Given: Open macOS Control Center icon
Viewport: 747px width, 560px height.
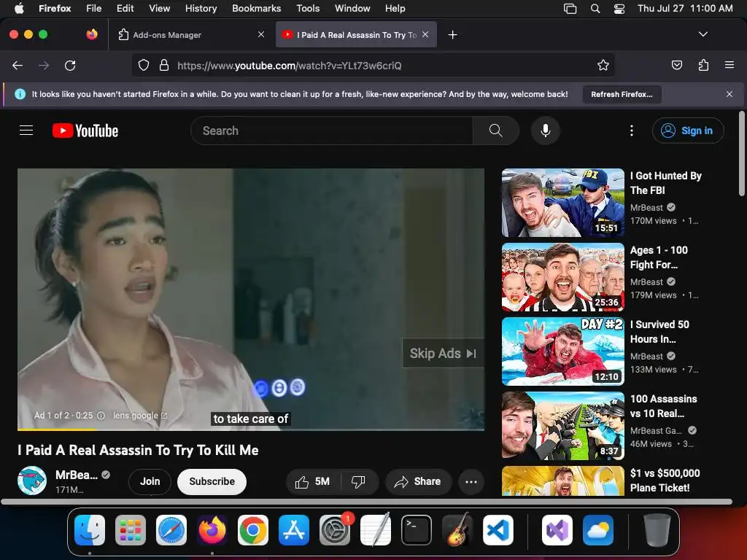Looking at the screenshot, I should pos(619,8).
